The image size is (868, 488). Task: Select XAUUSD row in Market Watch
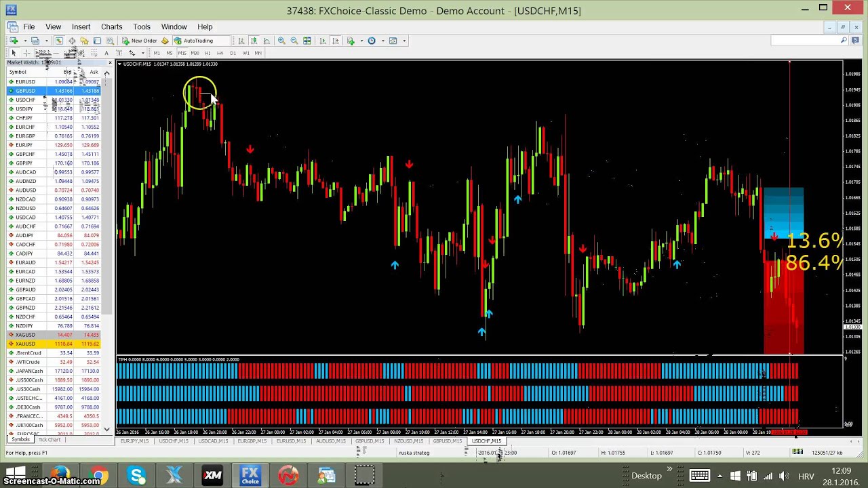click(54, 344)
